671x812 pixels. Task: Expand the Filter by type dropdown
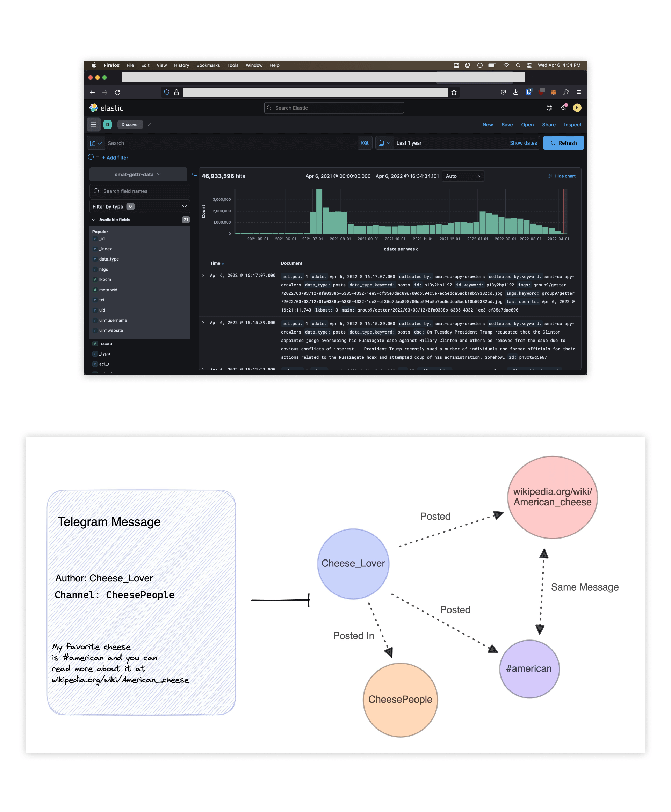point(139,207)
